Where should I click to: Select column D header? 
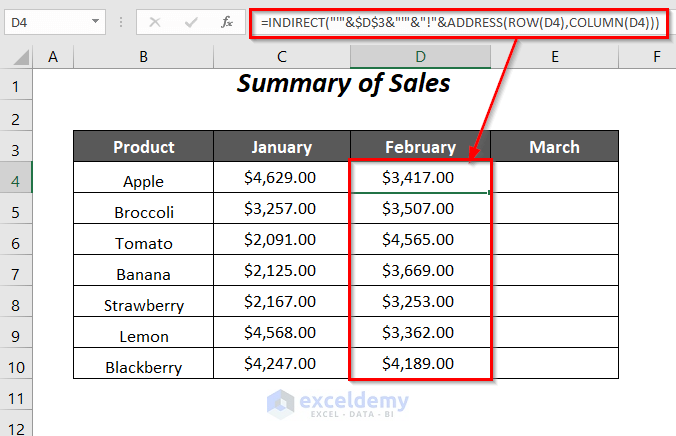click(420, 58)
